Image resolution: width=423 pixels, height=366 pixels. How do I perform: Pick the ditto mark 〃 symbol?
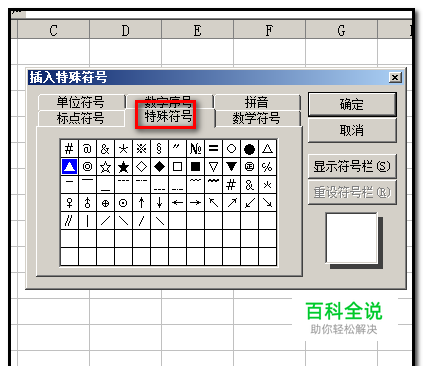[x=177, y=149]
